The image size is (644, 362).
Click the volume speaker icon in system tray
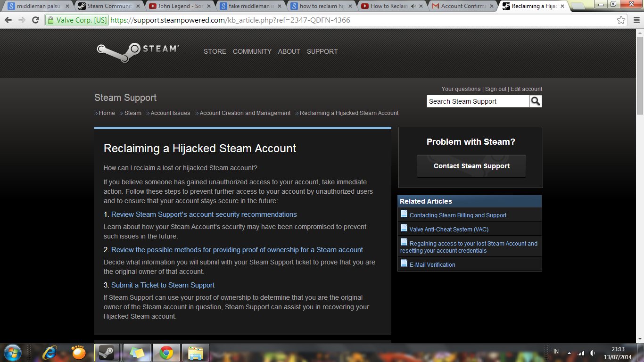(592, 353)
